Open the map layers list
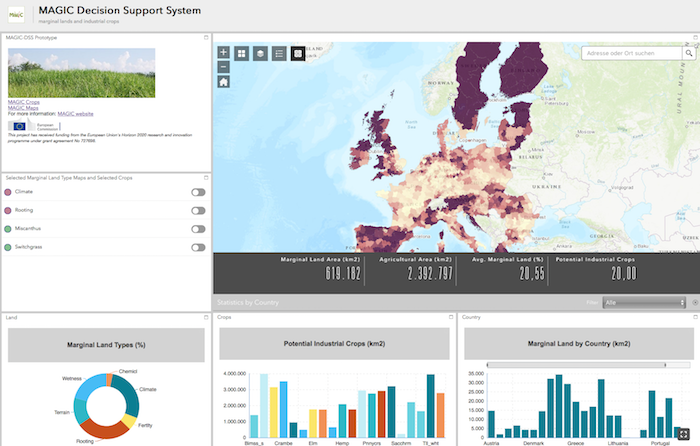 pos(260,53)
